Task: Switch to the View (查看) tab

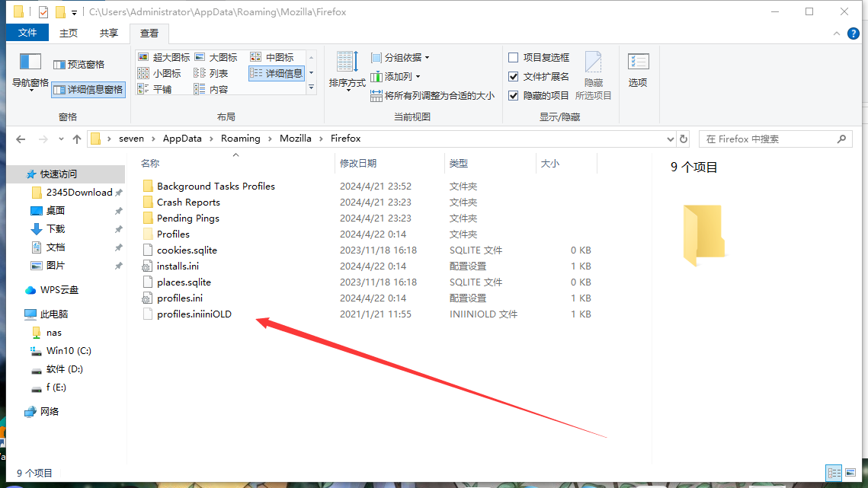Action: coord(149,33)
